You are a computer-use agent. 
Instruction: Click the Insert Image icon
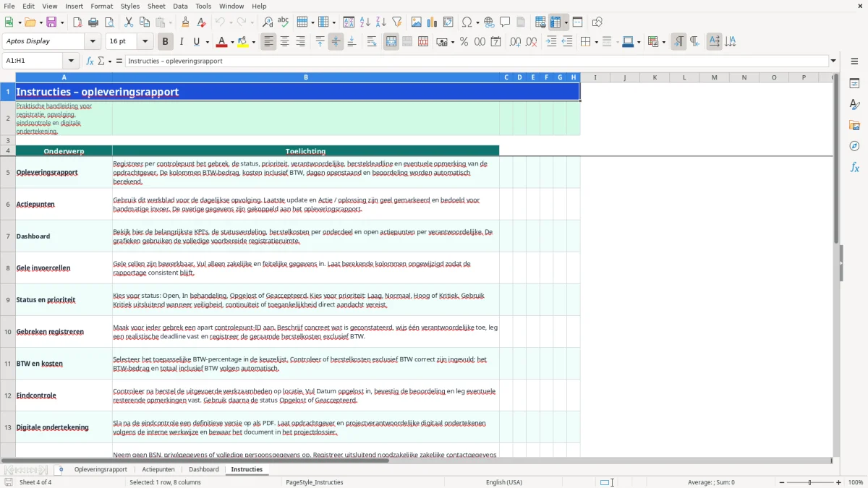pos(417,22)
